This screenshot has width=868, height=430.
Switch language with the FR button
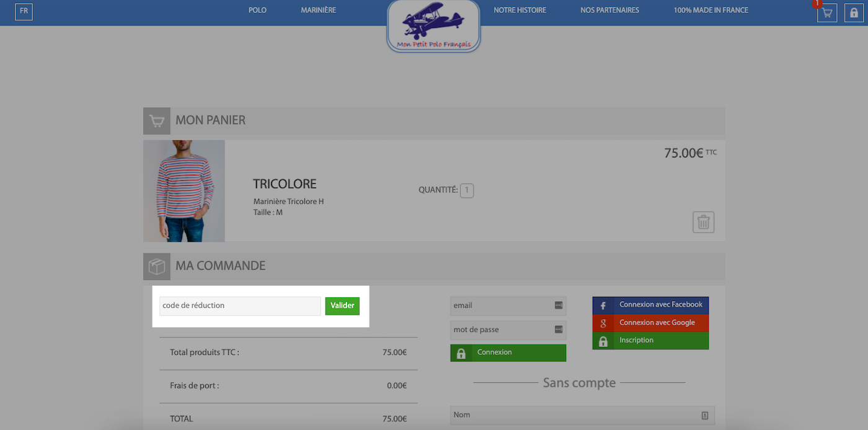(24, 11)
